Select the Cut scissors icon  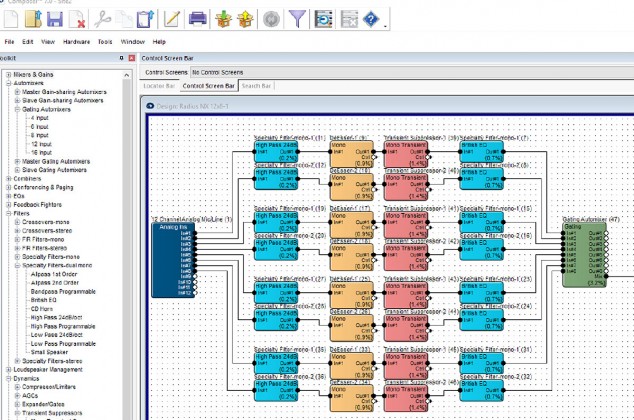(x=101, y=17)
